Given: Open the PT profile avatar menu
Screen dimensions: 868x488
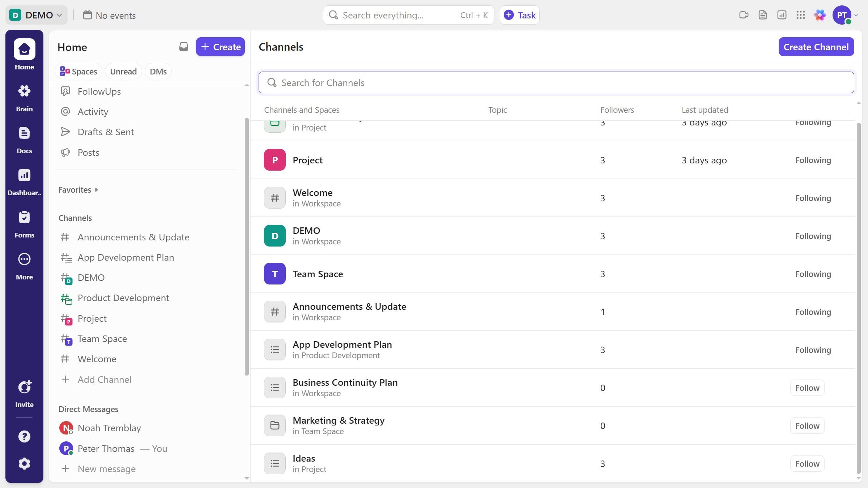Looking at the screenshot, I should [x=842, y=15].
